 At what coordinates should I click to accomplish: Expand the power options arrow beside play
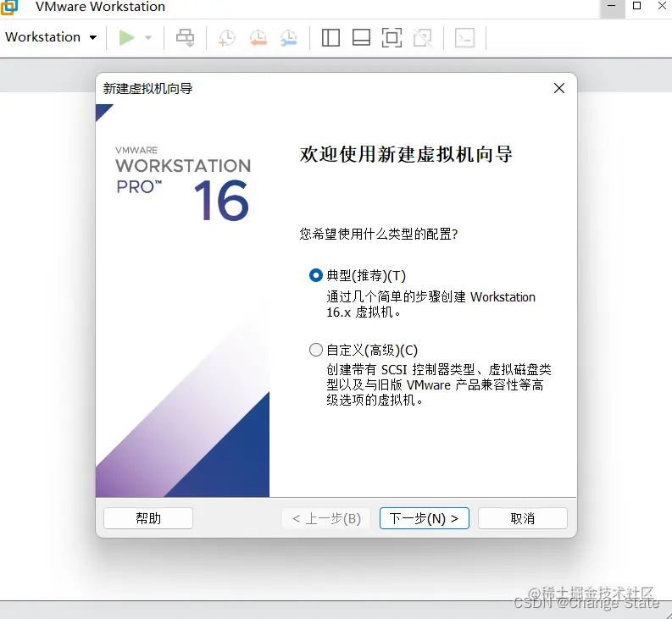[148, 38]
